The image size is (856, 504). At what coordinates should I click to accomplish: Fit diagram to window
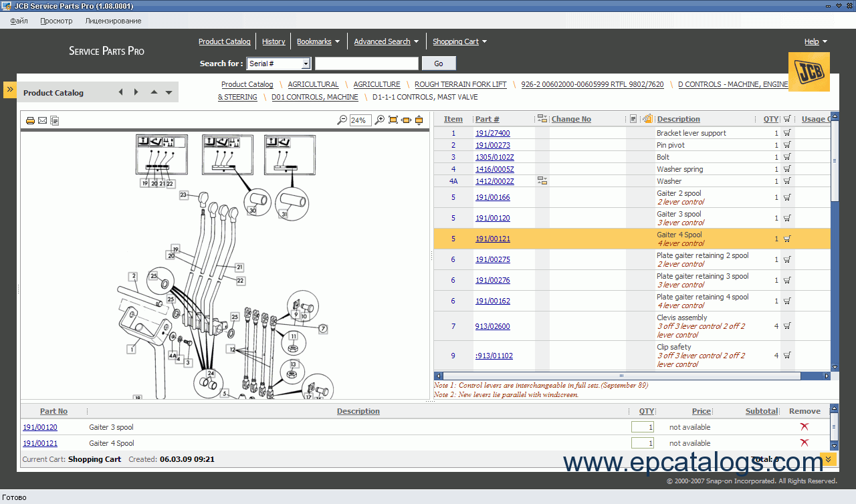click(393, 120)
